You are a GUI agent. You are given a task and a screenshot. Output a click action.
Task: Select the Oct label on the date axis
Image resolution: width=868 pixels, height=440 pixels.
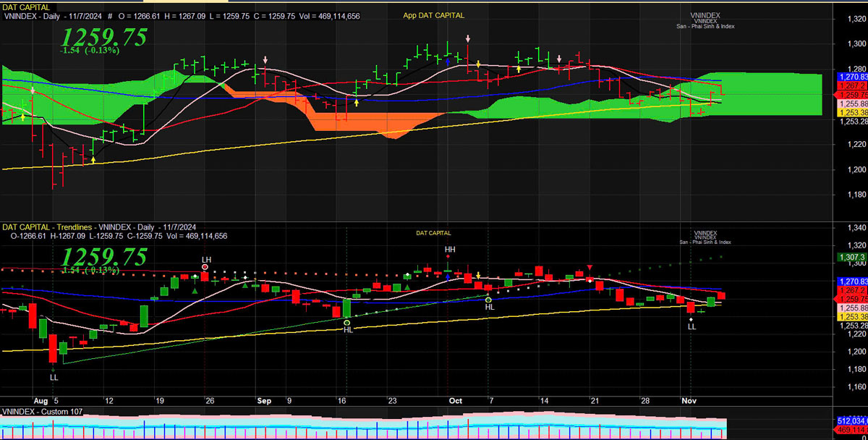(455, 400)
